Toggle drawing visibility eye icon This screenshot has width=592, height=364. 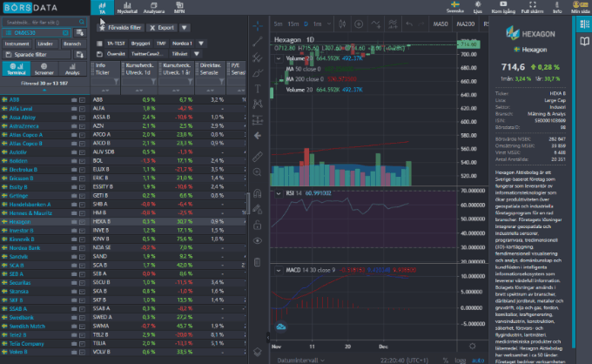tap(258, 240)
